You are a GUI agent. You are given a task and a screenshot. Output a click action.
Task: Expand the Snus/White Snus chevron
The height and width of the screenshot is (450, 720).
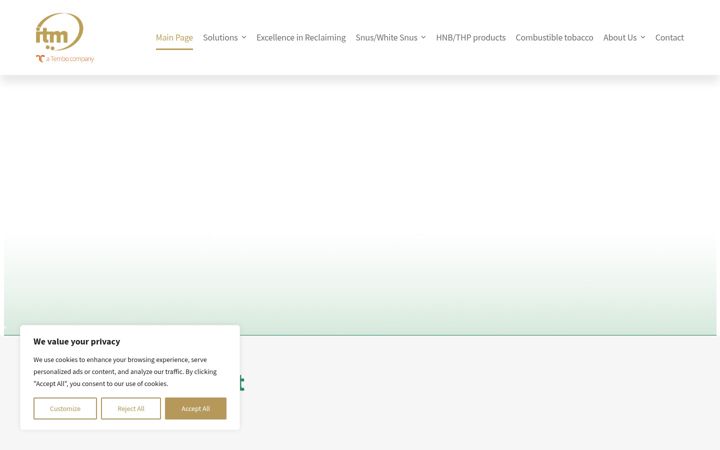(423, 37)
